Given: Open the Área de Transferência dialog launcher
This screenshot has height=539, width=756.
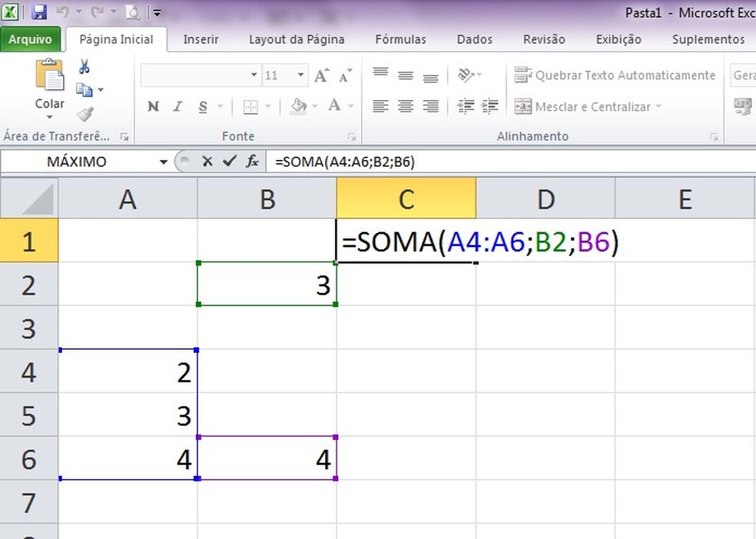Looking at the screenshot, I should [x=124, y=137].
